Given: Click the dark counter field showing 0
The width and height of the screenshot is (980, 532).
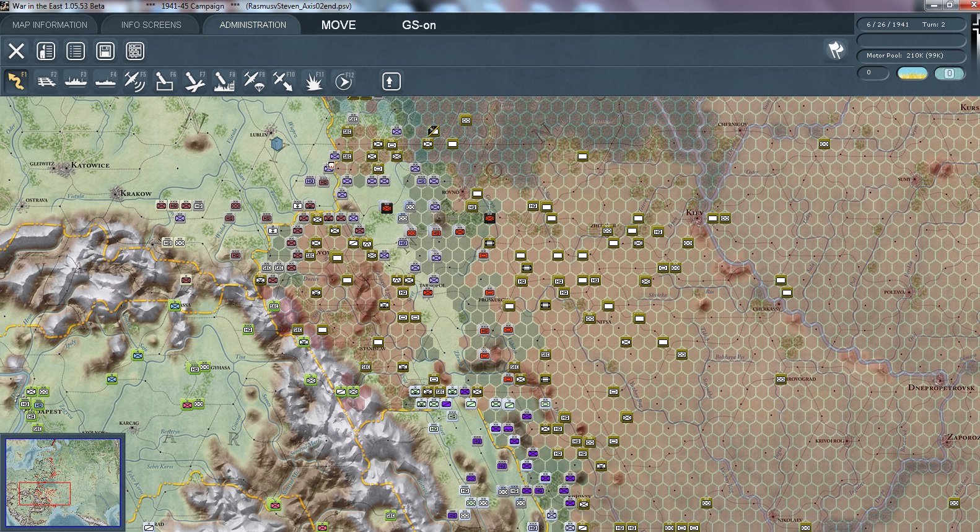Looking at the screenshot, I should [x=873, y=73].
